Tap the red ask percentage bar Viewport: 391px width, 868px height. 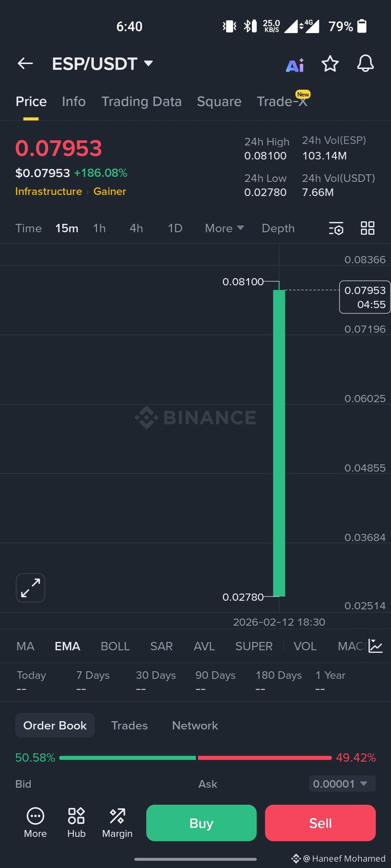click(265, 758)
